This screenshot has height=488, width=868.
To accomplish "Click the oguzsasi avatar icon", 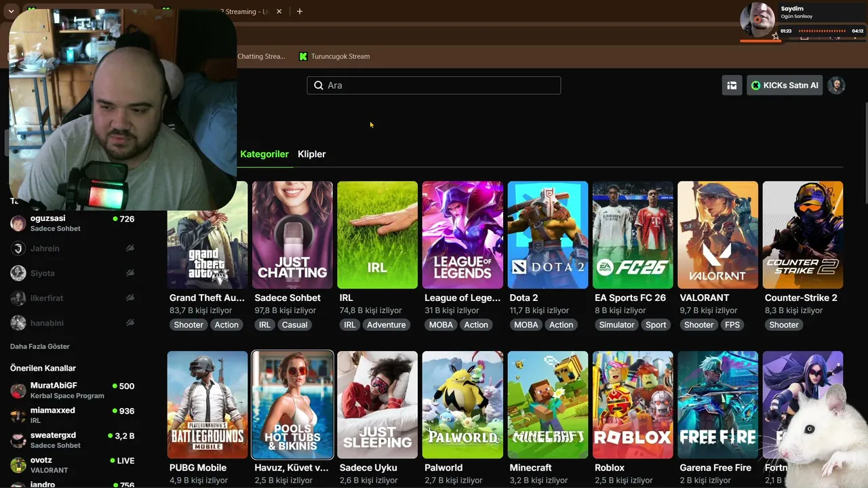I will [x=18, y=224].
